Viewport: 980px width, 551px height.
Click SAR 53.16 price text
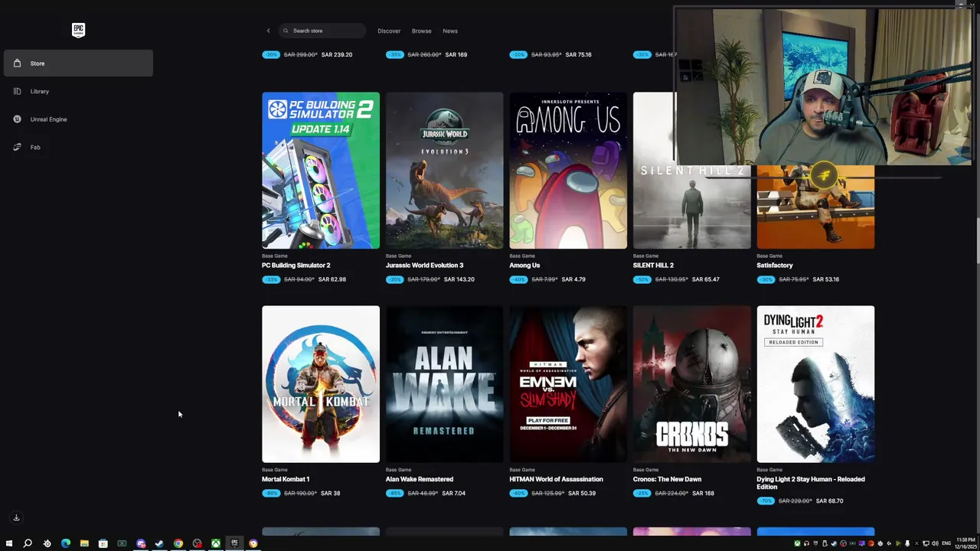tap(826, 279)
